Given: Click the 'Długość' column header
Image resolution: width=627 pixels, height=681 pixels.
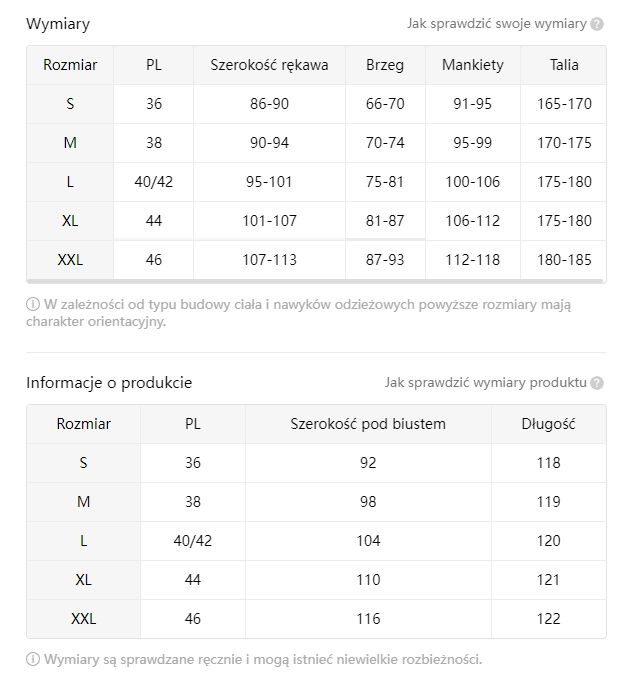Looking at the screenshot, I should click(x=548, y=424).
